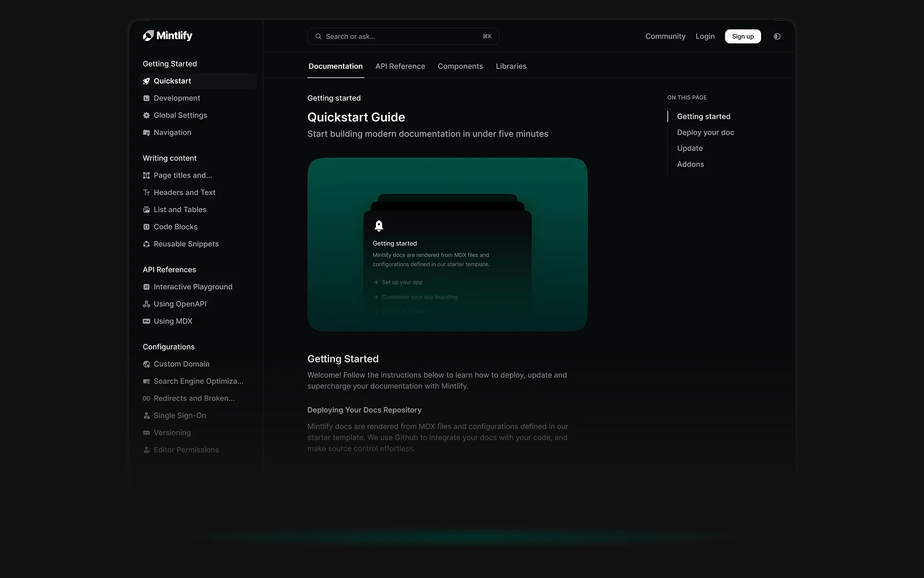Jump to Getting started in On This Page

pyautogui.click(x=703, y=117)
